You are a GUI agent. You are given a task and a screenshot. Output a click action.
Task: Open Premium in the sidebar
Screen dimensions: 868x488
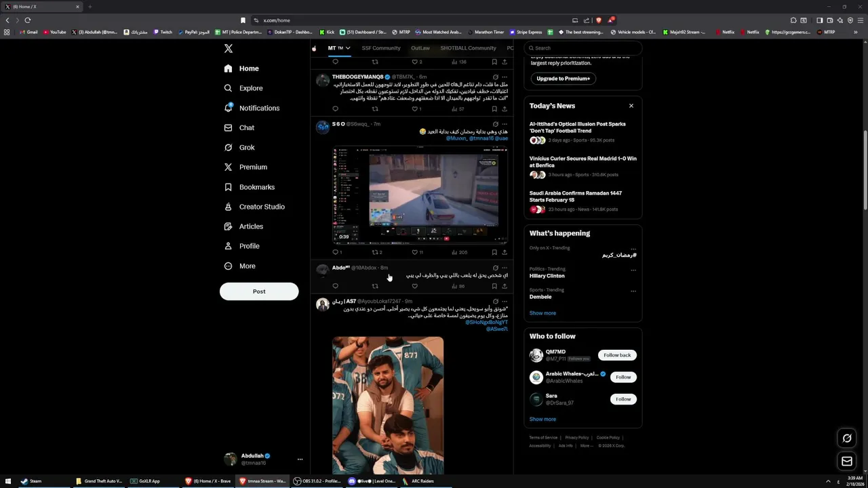click(245, 167)
